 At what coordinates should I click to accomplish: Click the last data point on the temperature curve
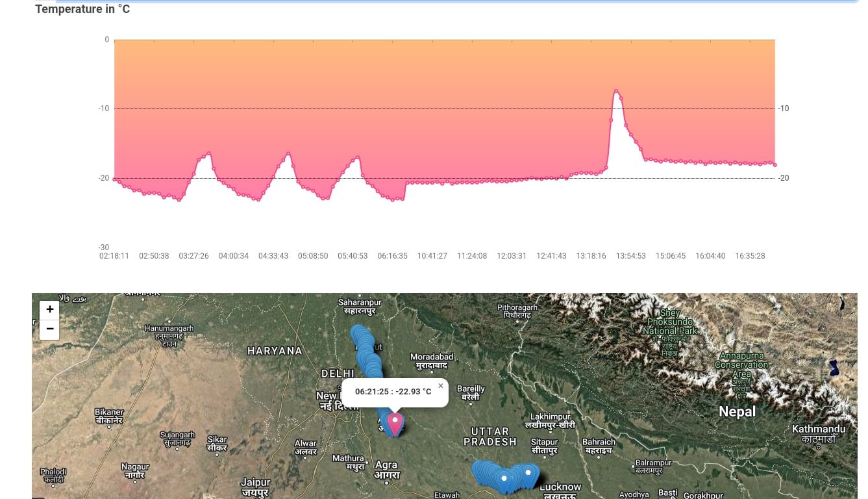pyautogui.click(x=775, y=164)
